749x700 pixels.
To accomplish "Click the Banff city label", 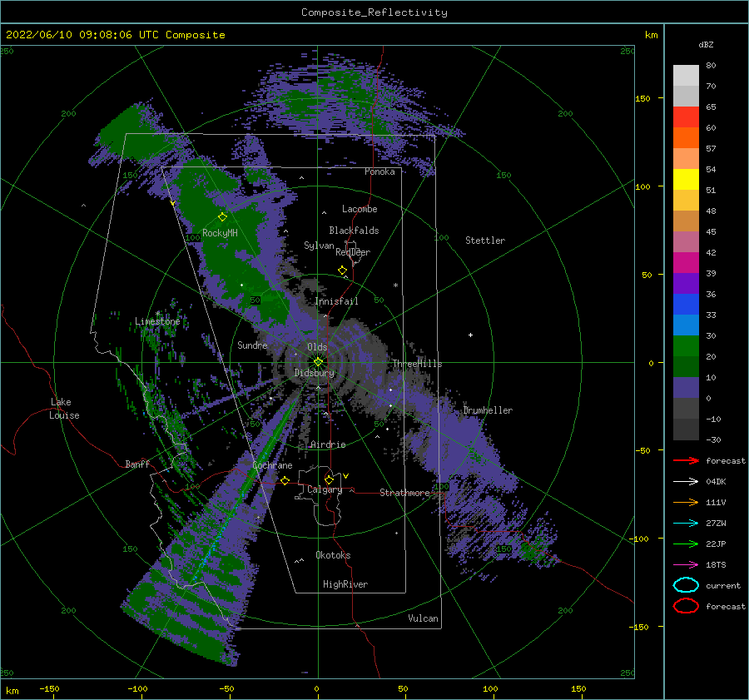I will [x=137, y=464].
